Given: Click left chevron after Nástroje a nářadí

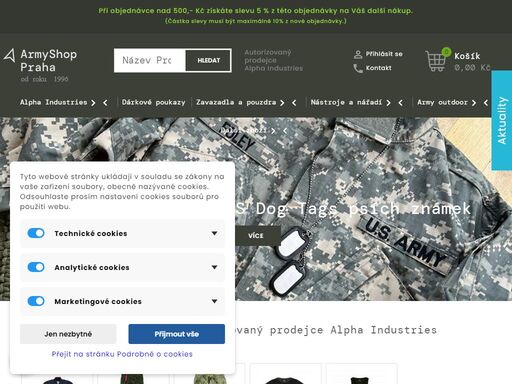Looking at the screenshot, I should coord(400,103).
